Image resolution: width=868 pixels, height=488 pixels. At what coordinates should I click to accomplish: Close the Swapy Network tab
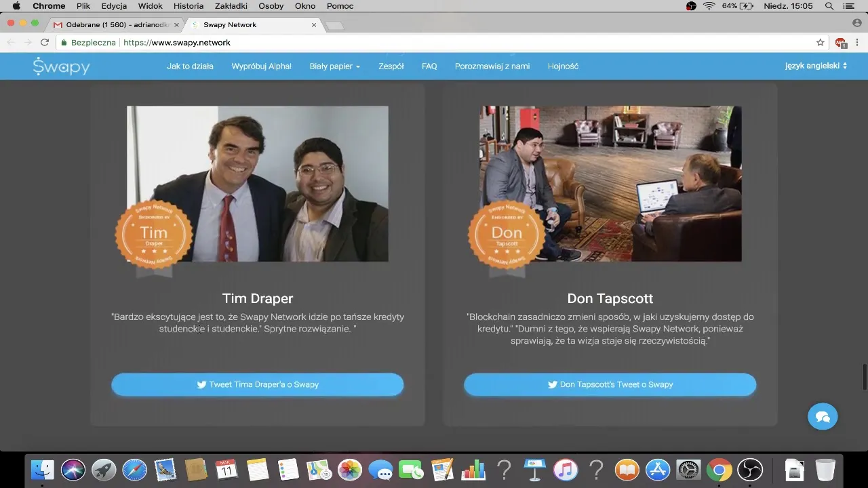314,25
